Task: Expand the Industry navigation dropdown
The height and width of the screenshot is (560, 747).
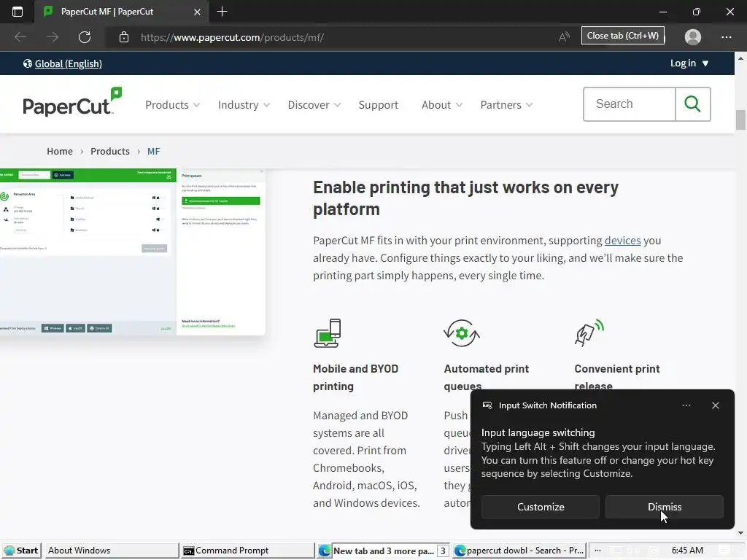Action: pos(244,105)
